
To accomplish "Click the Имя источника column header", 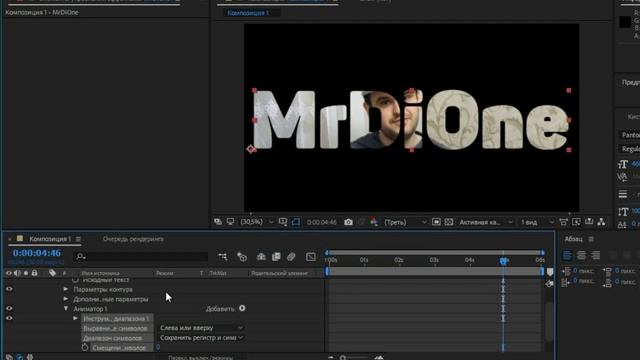I will pos(100,273).
